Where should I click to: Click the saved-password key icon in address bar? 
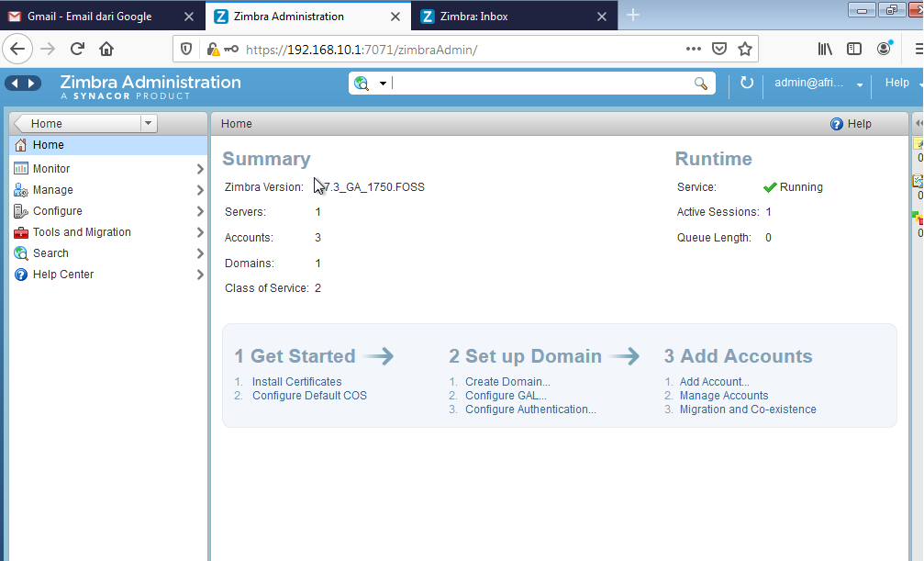pyautogui.click(x=231, y=49)
